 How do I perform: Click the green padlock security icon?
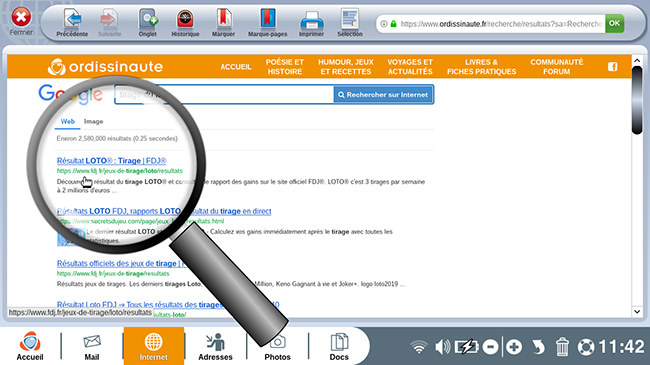[393, 24]
